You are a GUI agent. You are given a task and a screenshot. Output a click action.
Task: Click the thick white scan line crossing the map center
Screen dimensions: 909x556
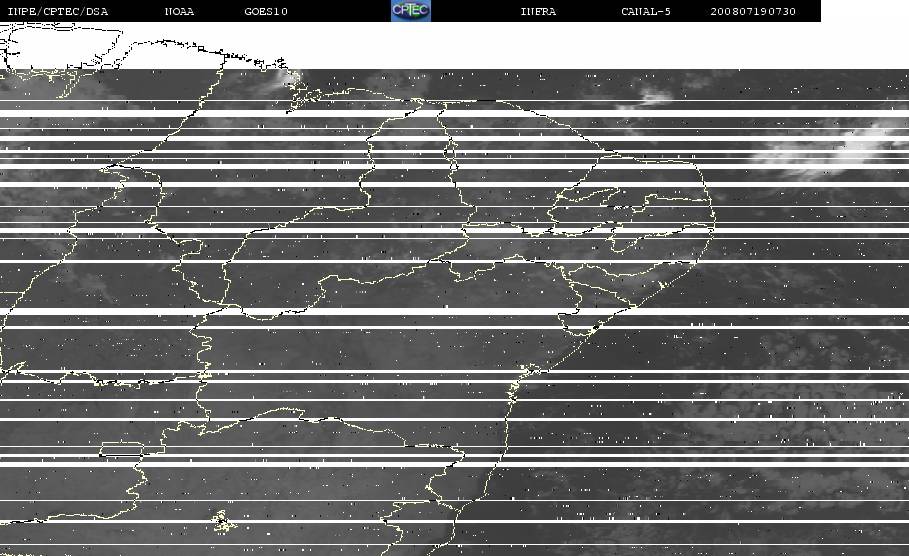pos(454,312)
